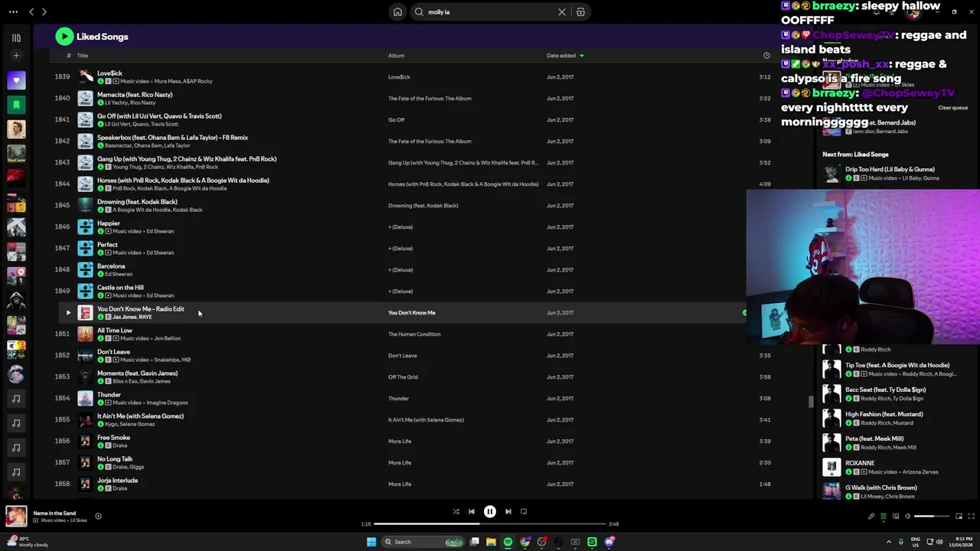980x551 pixels.
Task: Sort by the Date added column header
Action: (x=565, y=56)
